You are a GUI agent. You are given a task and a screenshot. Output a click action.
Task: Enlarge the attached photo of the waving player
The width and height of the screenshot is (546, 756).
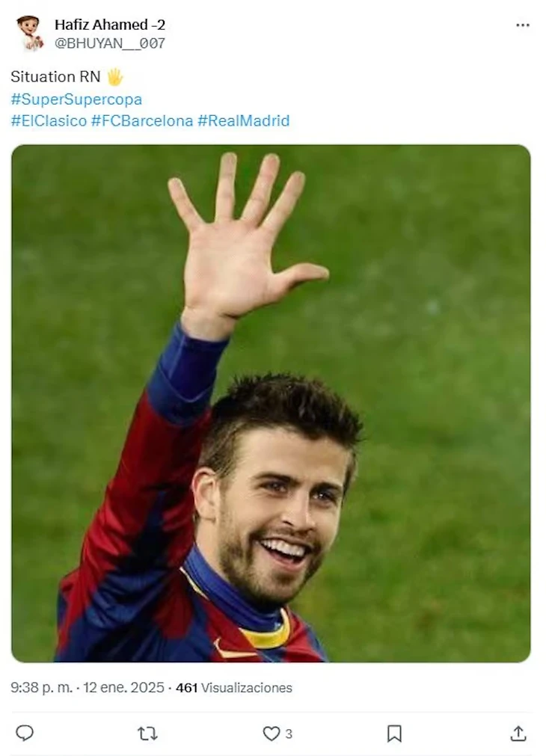pyautogui.click(x=271, y=404)
